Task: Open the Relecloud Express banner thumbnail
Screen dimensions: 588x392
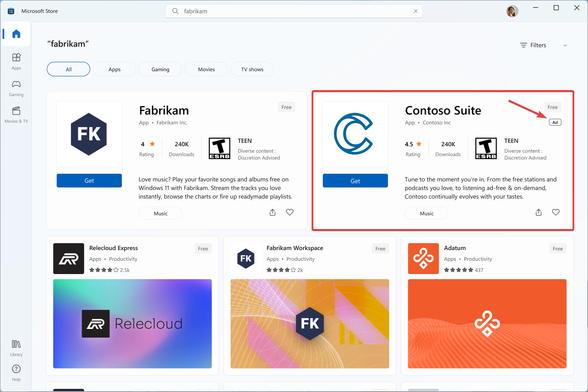Action: [133, 324]
